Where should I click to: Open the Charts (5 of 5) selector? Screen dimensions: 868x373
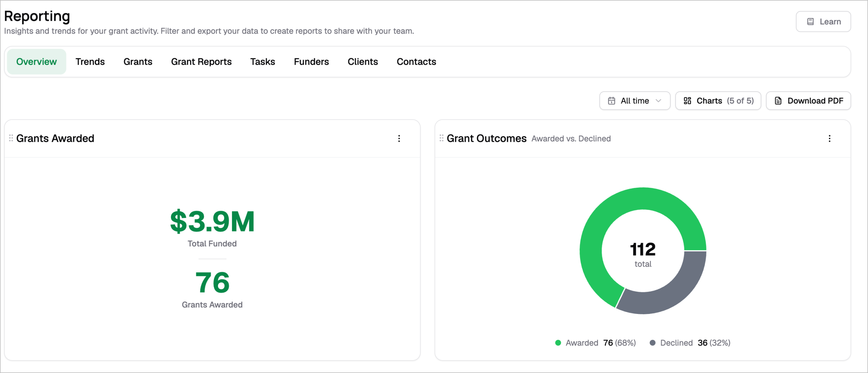click(x=718, y=101)
